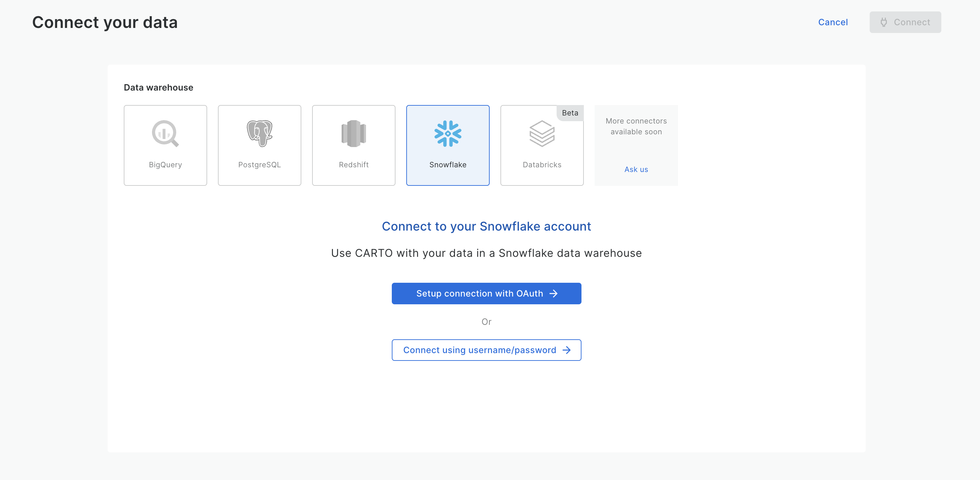Click the arrow in the OAuth button
This screenshot has height=480, width=980.
pyautogui.click(x=554, y=294)
